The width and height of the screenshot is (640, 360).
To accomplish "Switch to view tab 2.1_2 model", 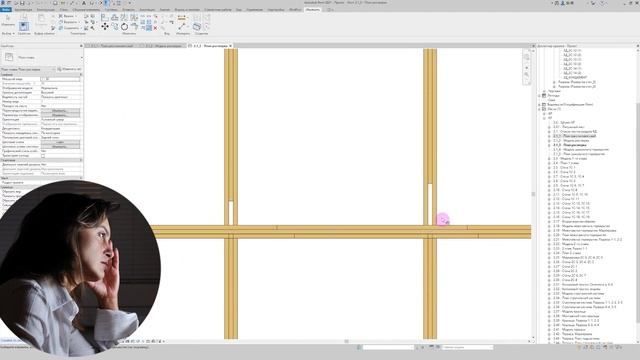I will coord(163,46).
